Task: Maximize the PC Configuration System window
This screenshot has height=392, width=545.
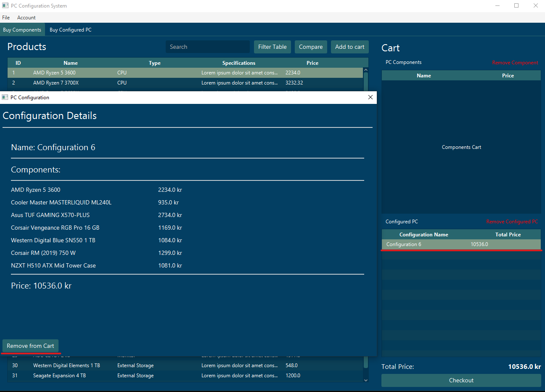Action: coord(516,6)
